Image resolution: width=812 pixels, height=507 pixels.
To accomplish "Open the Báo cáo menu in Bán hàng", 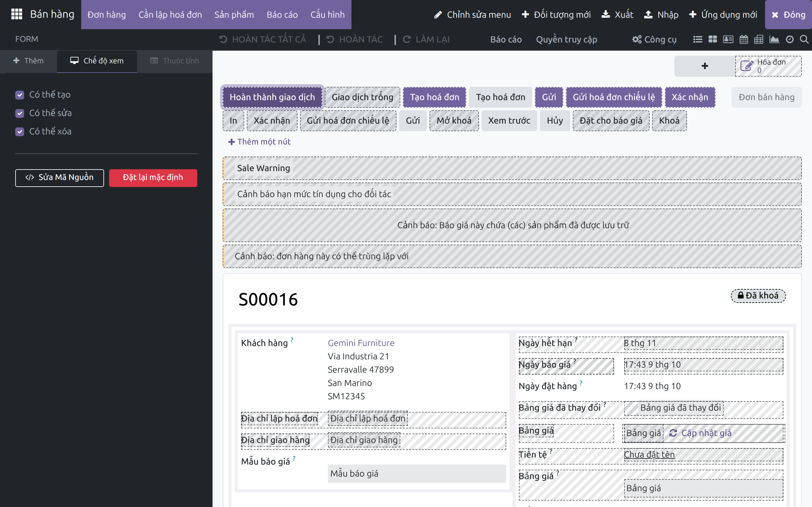I will pyautogui.click(x=282, y=15).
